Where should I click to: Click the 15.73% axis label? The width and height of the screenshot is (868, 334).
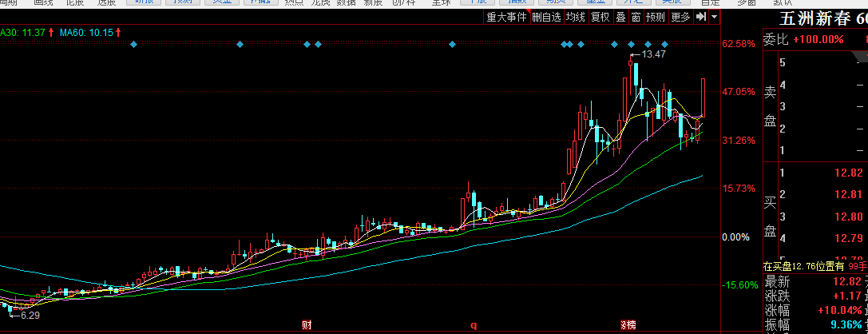(739, 189)
